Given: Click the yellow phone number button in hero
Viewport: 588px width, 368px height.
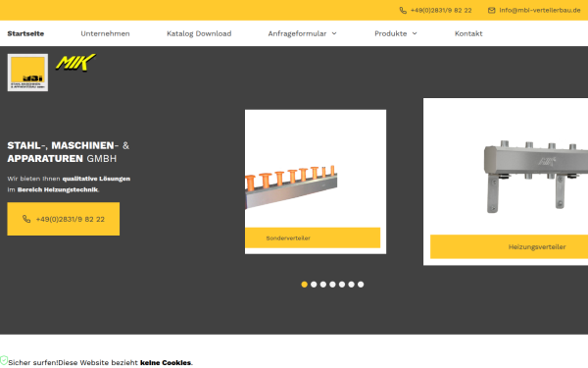Looking at the screenshot, I should tap(64, 219).
